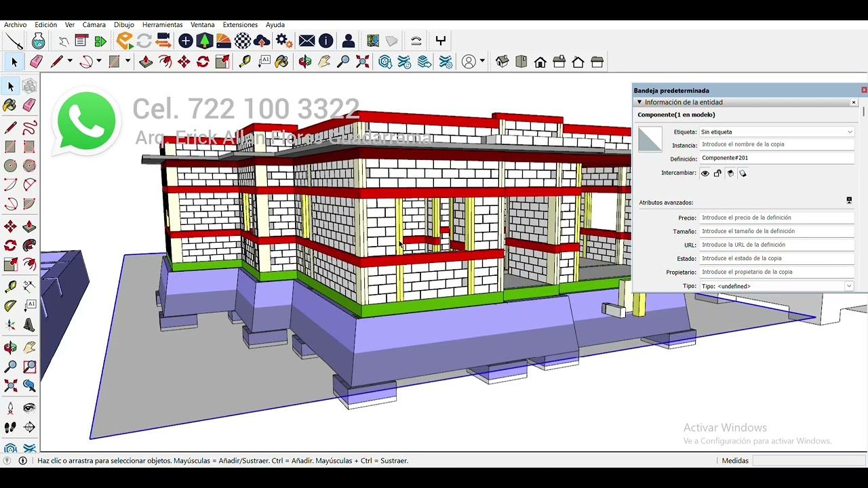Viewport: 868px width, 488px height.
Task: Open the Archivo menu
Action: pyautogui.click(x=16, y=24)
